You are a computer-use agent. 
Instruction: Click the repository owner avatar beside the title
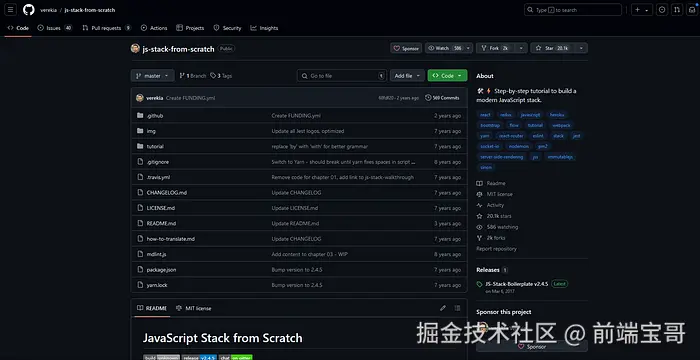(135, 49)
